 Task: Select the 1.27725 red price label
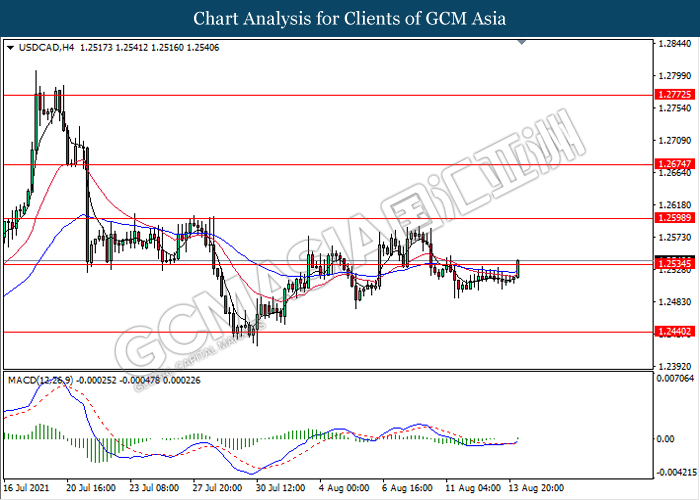[x=675, y=95]
